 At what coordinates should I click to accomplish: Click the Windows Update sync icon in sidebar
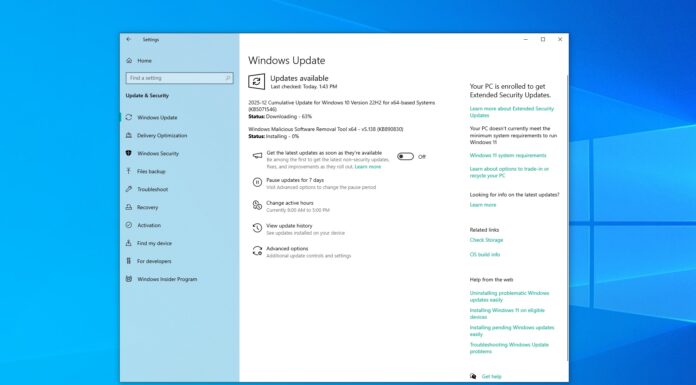(x=129, y=117)
